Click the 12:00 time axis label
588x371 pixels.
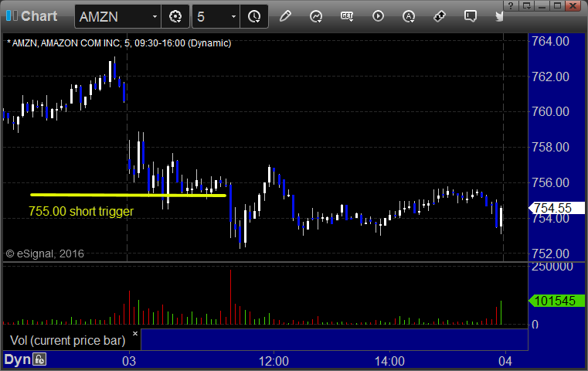tap(274, 361)
